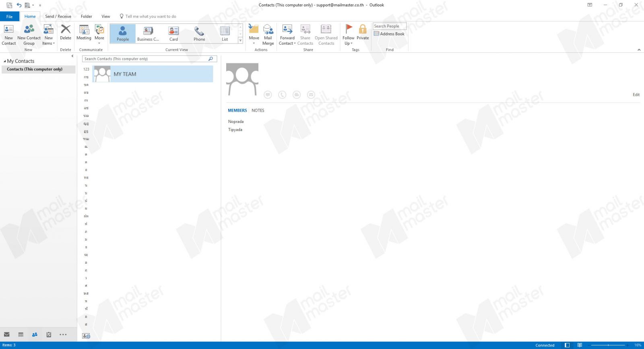Viewport: 644px width, 349px height.
Task: Mark contact as Private
Action: point(363,32)
